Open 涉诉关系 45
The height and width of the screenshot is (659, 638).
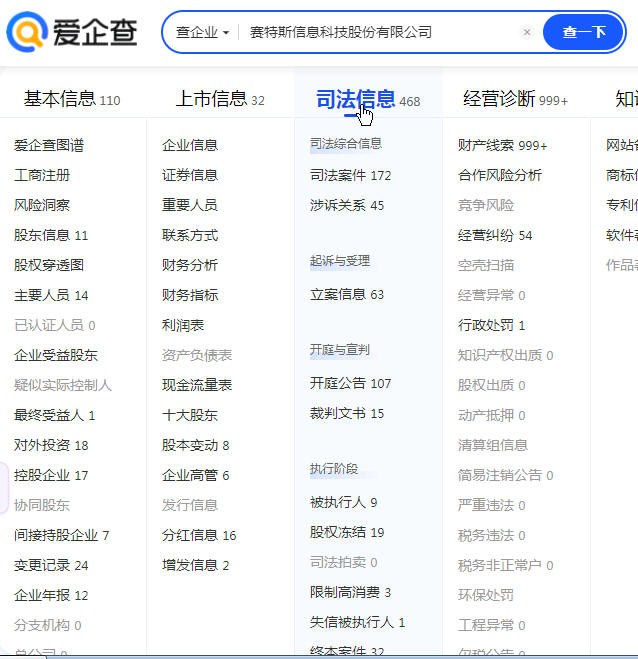pos(347,205)
